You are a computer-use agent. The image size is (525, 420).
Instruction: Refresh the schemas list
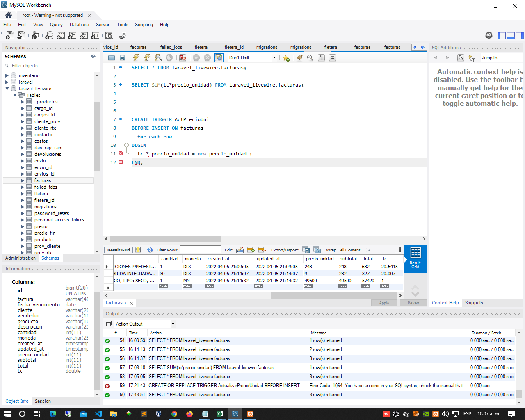tap(93, 57)
